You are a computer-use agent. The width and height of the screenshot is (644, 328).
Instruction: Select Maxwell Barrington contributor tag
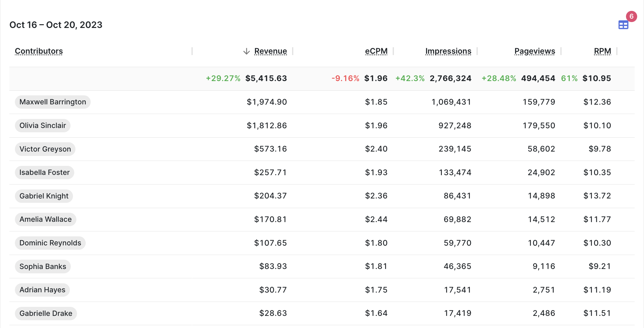click(x=53, y=102)
